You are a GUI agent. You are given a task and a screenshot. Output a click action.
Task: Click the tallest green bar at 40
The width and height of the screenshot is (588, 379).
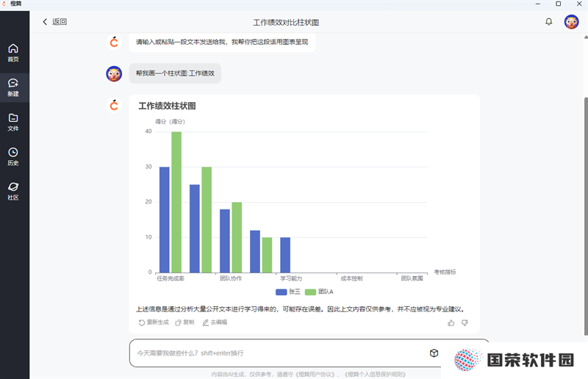(176, 202)
